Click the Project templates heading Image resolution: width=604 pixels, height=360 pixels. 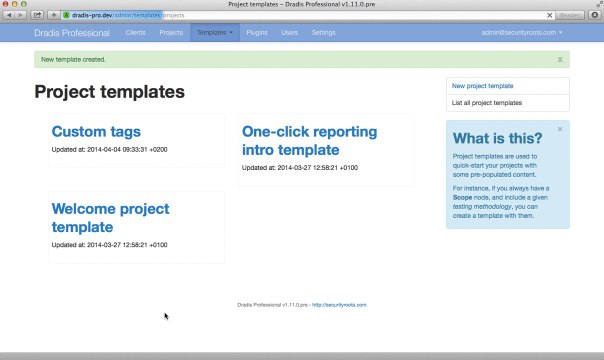[x=109, y=92]
